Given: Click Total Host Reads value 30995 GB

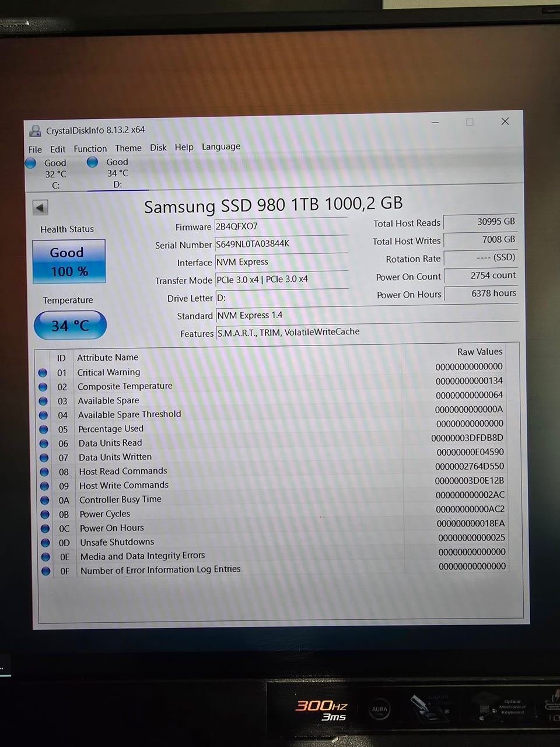Looking at the screenshot, I should click(x=481, y=222).
